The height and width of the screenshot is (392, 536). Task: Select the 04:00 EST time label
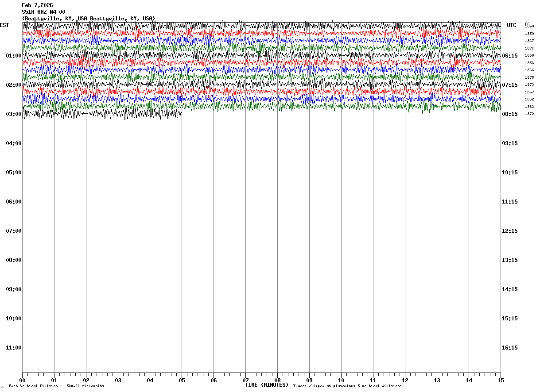coord(14,143)
